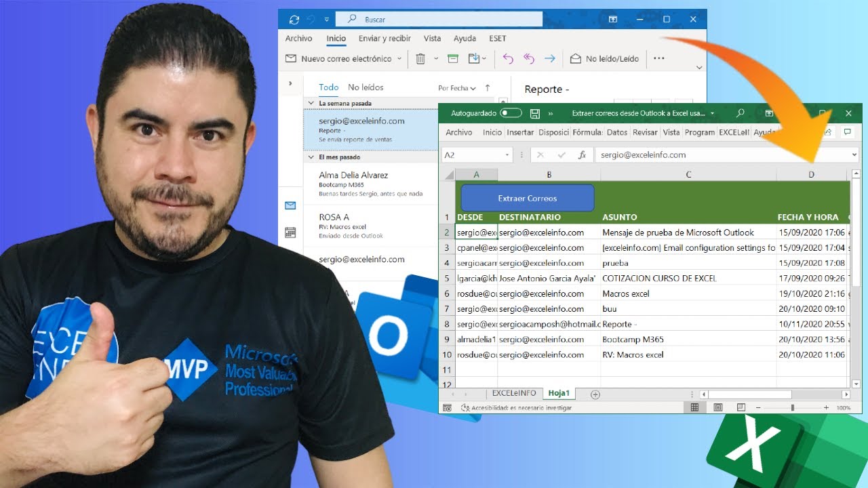Click the archive box icon in Outlook
The width and height of the screenshot is (868, 488).
point(453,59)
